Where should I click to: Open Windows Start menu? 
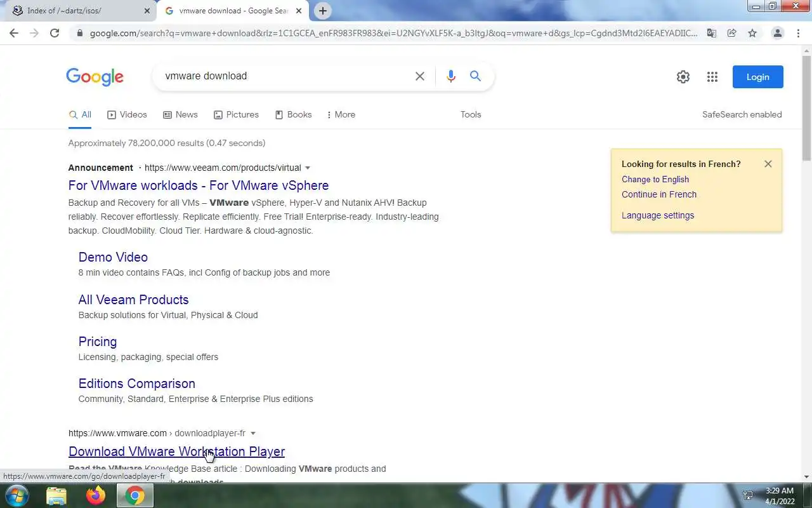(x=17, y=495)
